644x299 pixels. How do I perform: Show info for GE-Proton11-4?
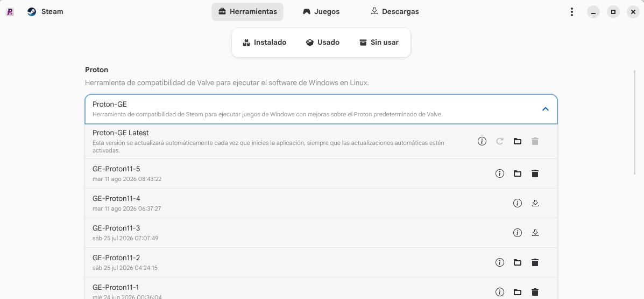click(518, 203)
